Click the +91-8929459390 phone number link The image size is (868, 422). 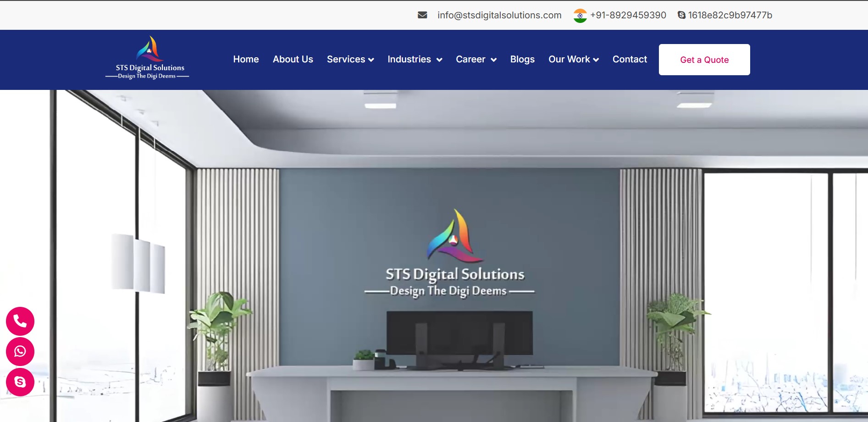(x=628, y=15)
